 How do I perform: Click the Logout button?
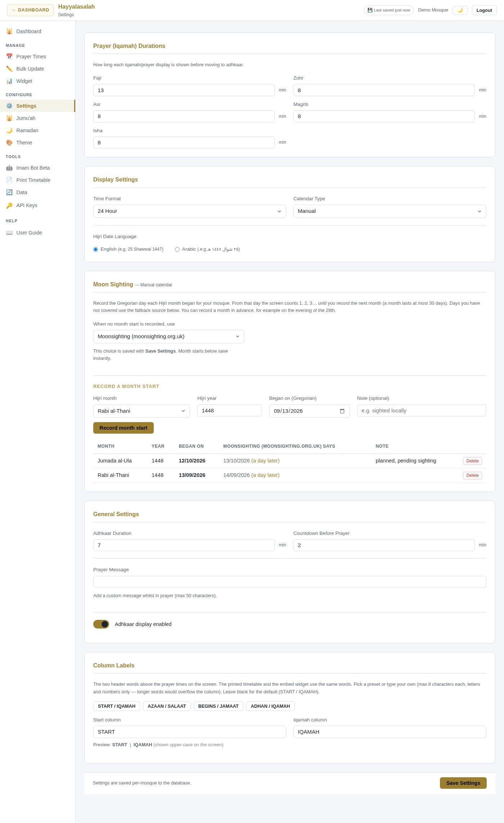(x=484, y=10)
